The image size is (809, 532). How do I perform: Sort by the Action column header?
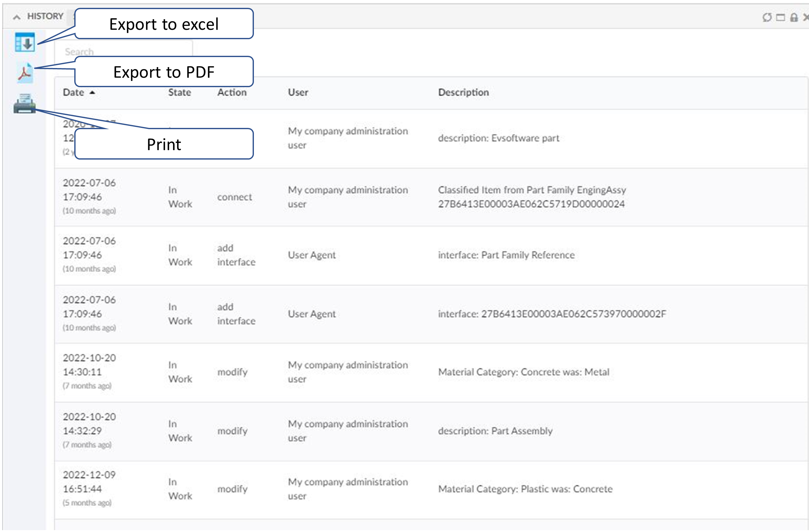[x=232, y=92]
